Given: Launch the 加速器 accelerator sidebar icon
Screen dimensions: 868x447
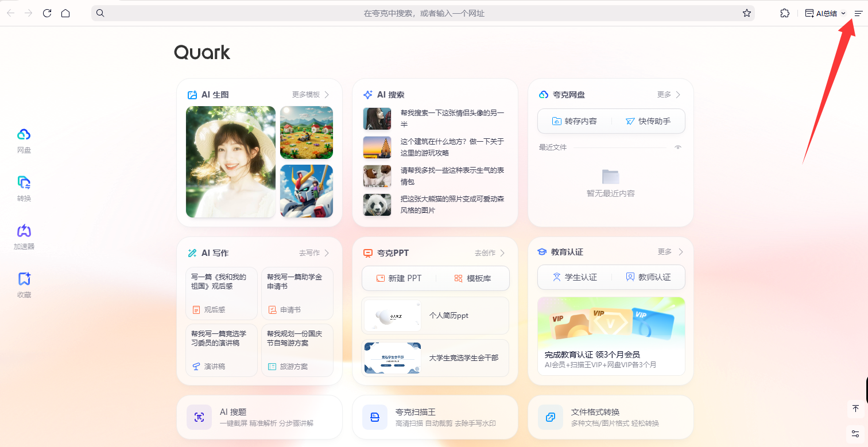Looking at the screenshot, I should point(24,231).
